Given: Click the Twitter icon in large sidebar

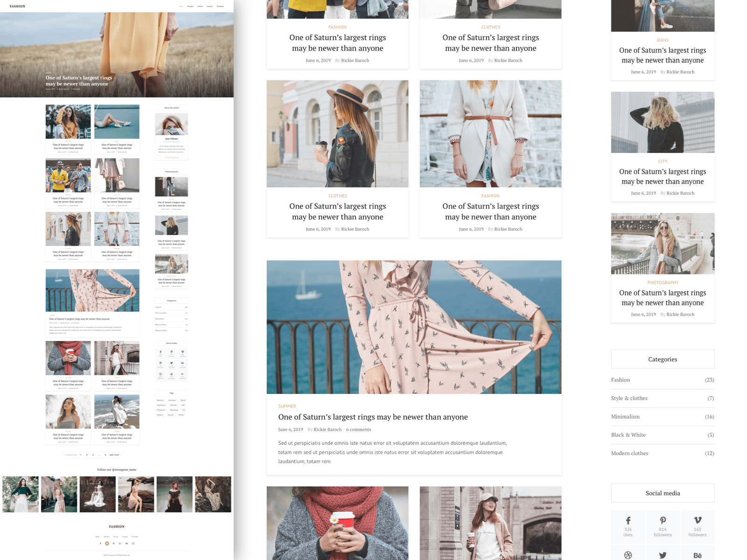Looking at the screenshot, I should (x=662, y=555).
